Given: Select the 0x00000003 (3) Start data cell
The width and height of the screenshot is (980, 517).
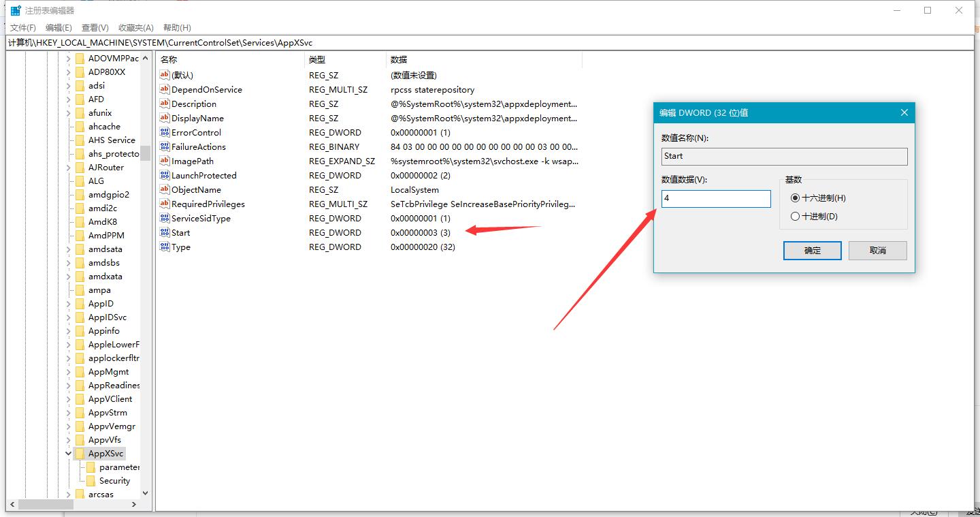Looking at the screenshot, I should [x=421, y=233].
